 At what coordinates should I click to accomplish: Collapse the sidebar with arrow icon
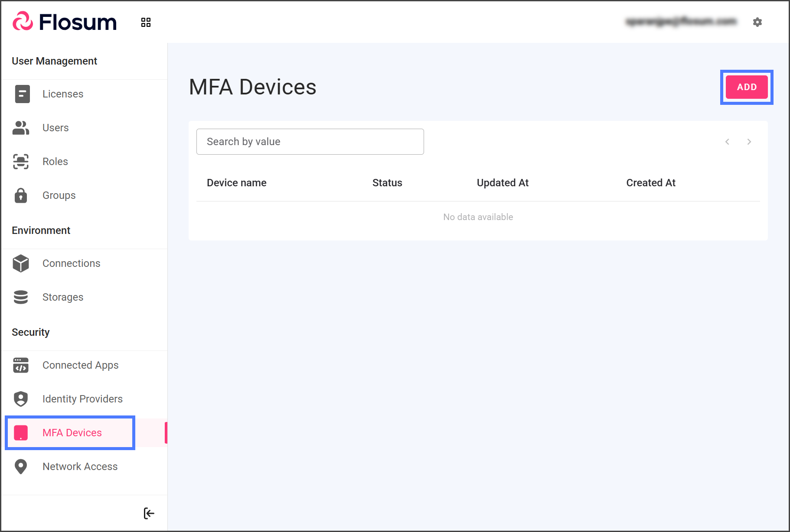149,513
